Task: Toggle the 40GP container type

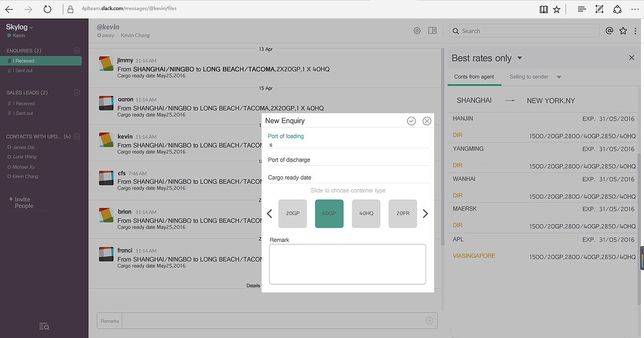Action: (x=329, y=214)
